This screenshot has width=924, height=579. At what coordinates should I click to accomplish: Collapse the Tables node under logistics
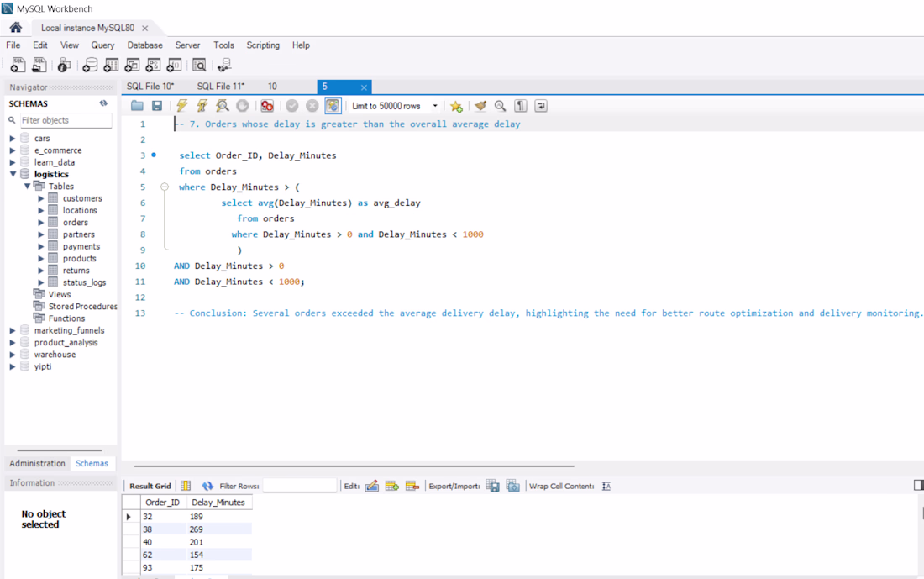[x=27, y=186]
